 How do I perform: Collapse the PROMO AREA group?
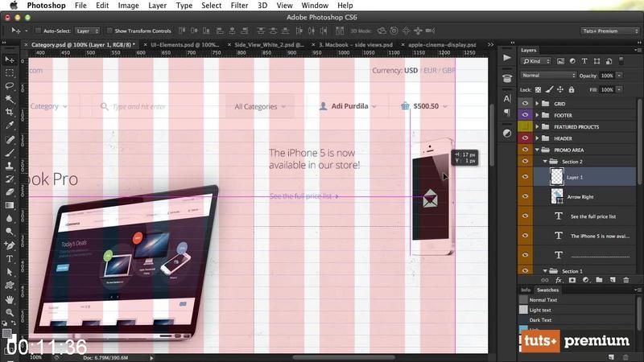click(537, 150)
